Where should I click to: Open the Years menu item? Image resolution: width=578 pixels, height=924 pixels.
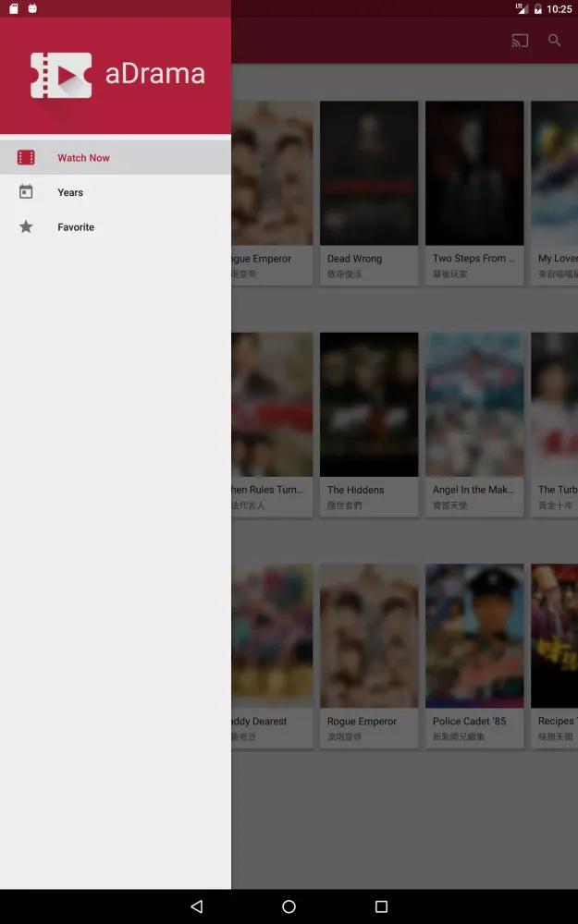116,192
